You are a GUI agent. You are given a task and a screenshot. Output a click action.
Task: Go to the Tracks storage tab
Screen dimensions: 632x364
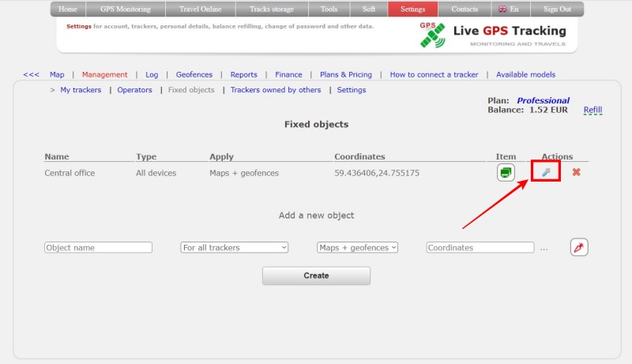point(271,9)
